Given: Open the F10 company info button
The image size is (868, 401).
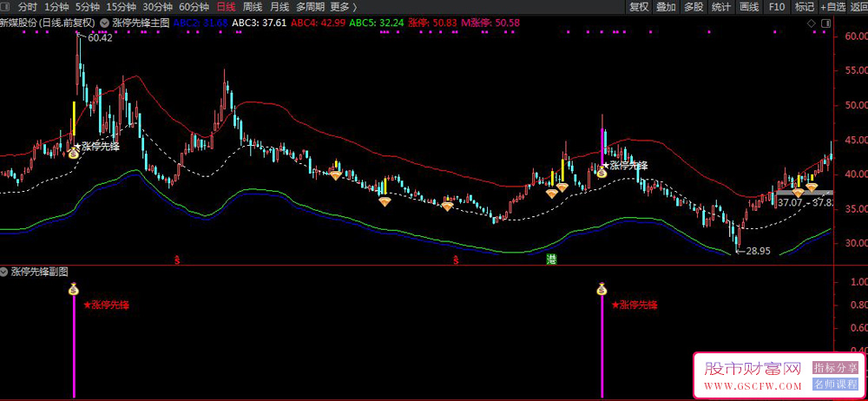Looking at the screenshot, I should click(777, 7).
